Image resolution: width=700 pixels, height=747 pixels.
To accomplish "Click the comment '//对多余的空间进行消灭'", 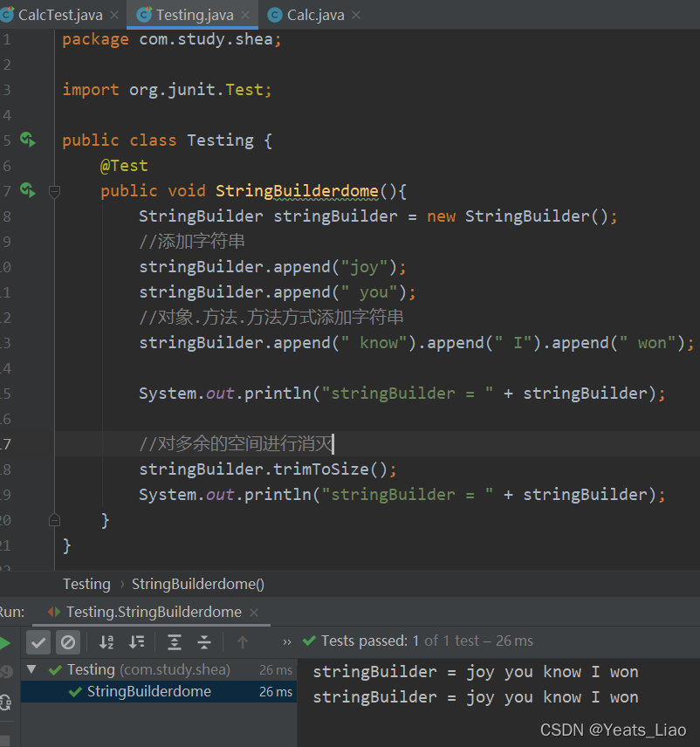I will tap(236, 443).
